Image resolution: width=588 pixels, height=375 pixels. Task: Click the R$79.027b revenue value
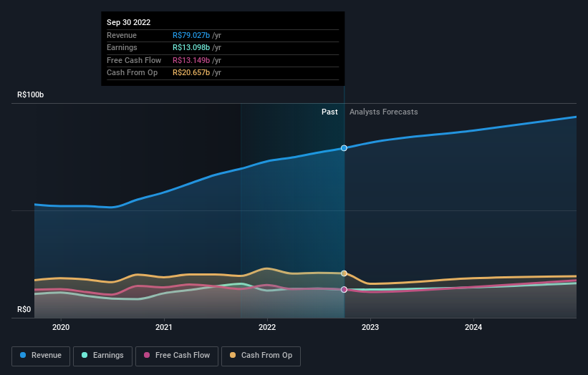tap(191, 35)
